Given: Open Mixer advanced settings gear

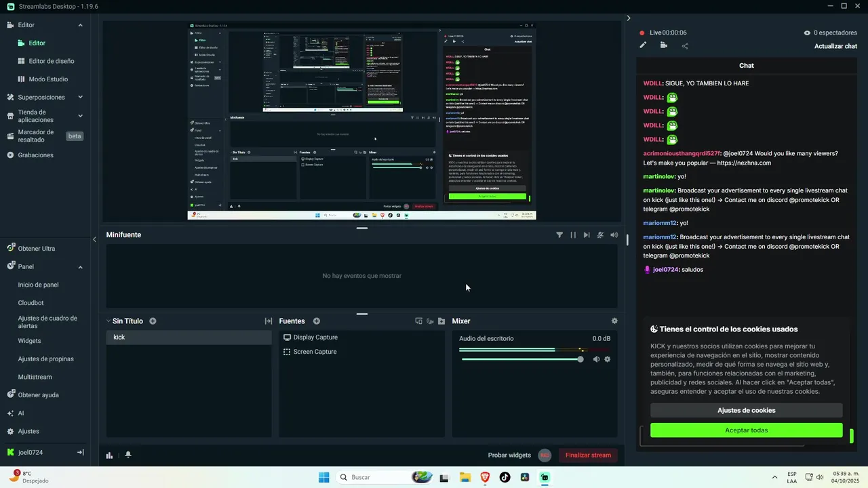Looking at the screenshot, I should pyautogui.click(x=614, y=321).
